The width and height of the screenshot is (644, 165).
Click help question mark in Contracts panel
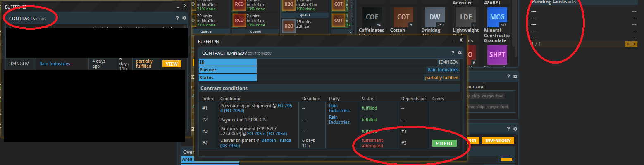pyautogui.click(x=177, y=18)
